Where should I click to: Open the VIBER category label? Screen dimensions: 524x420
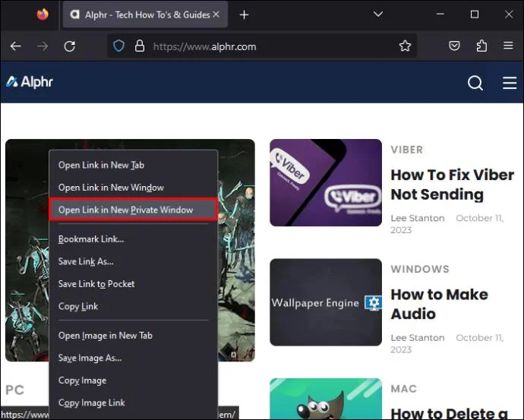pos(407,150)
